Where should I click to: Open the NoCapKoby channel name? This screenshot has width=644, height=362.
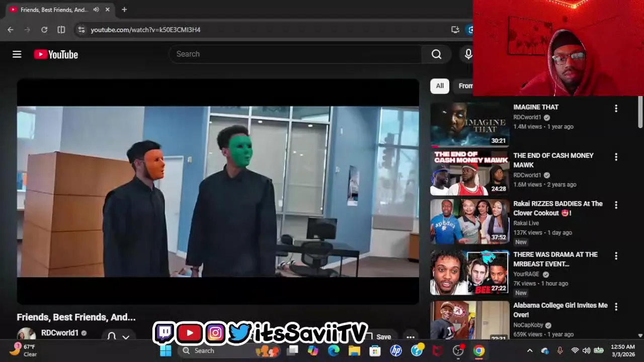528,325
